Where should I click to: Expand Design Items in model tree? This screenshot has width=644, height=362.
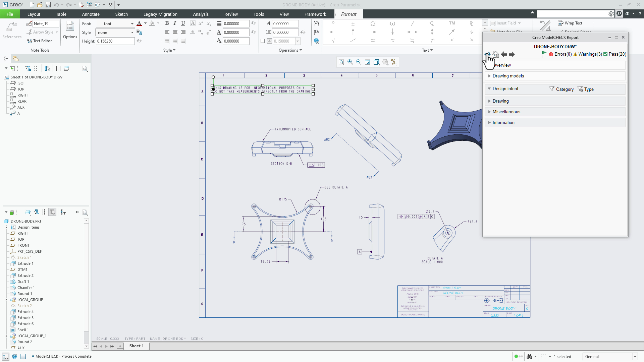6,227
